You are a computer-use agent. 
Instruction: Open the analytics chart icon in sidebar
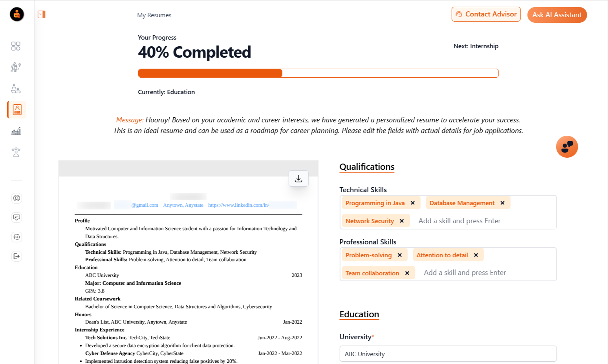coord(16,131)
